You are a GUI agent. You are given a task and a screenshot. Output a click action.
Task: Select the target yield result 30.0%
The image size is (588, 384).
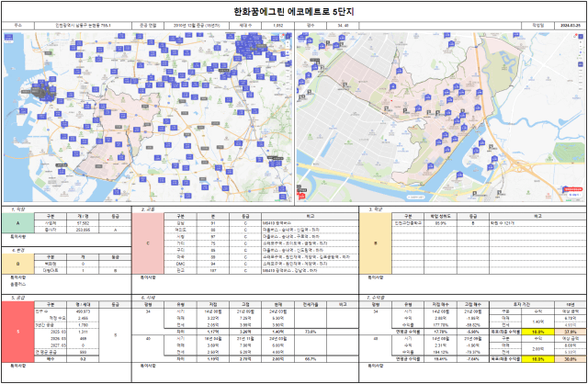tap(571, 359)
